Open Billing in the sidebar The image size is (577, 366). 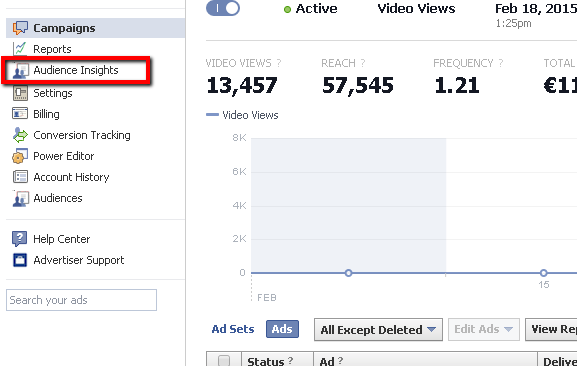pos(46,114)
